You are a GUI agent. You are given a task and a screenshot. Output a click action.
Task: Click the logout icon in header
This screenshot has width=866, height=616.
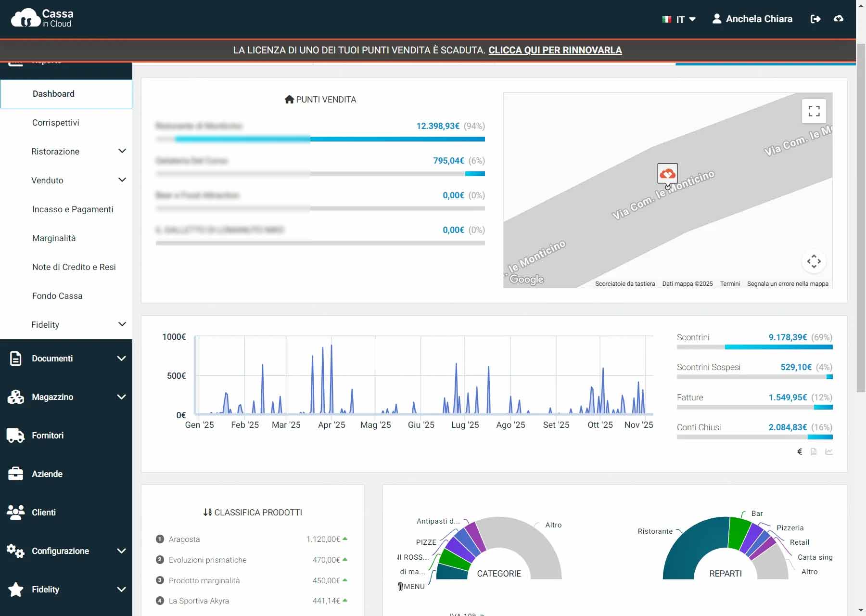click(815, 19)
